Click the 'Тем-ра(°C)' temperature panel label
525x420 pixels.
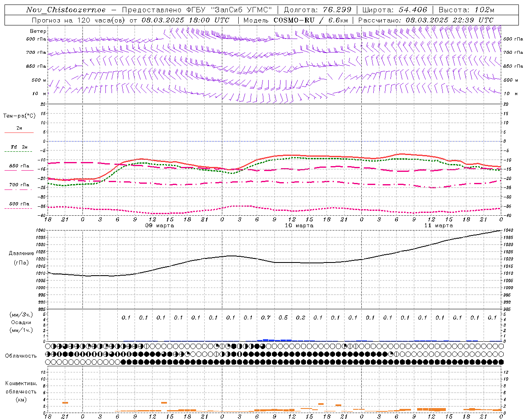tap(19, 116)
